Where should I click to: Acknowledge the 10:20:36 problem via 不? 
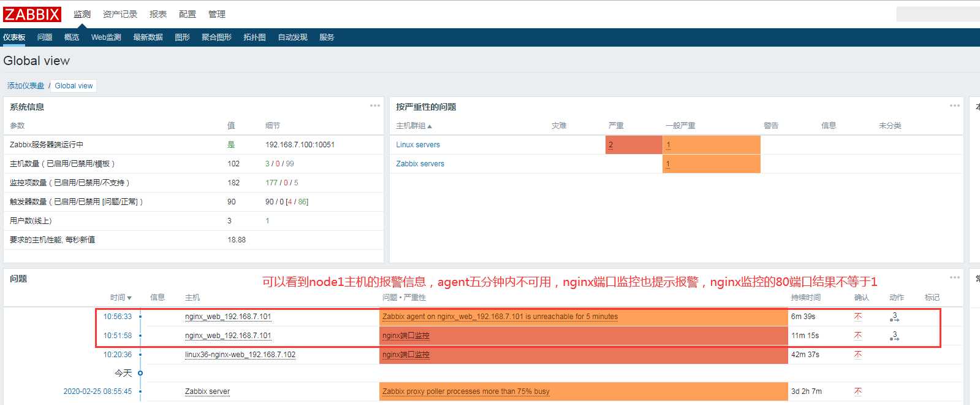(858, 355)
